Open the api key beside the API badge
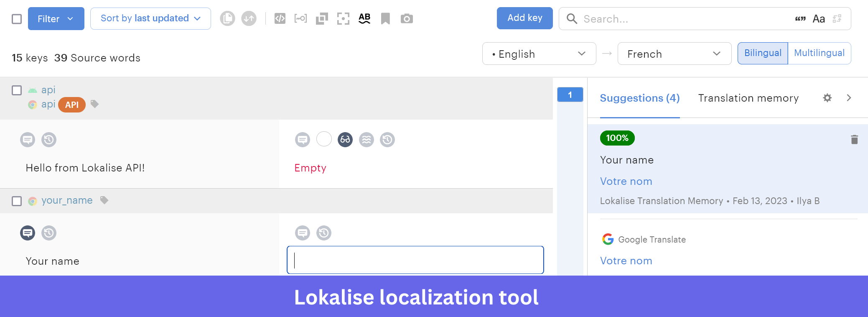Image resolution: width=868 pixels, height=317 pixels. pyautogui.click(x=48, y=104)
